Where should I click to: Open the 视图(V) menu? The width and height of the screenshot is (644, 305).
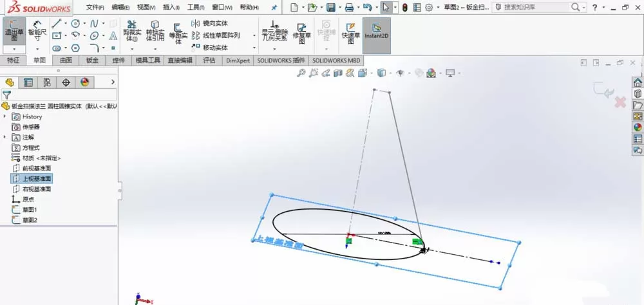pos(146,7)
